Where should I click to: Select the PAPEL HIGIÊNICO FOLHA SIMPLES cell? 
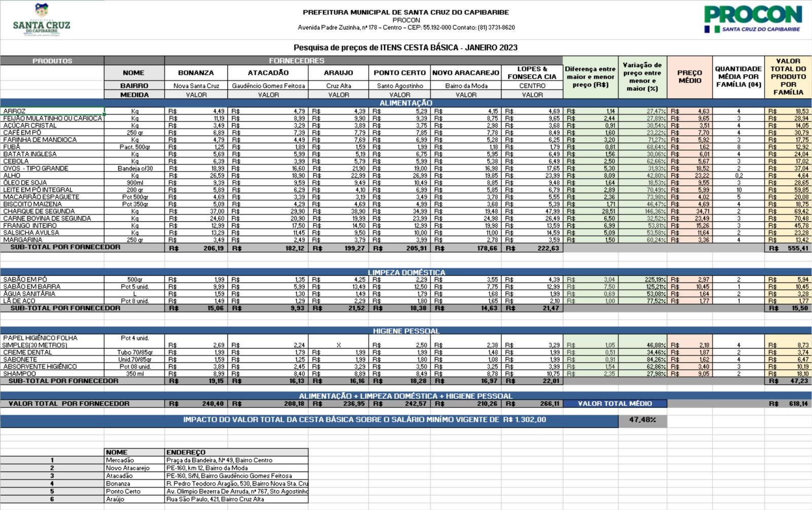(52, 342)
